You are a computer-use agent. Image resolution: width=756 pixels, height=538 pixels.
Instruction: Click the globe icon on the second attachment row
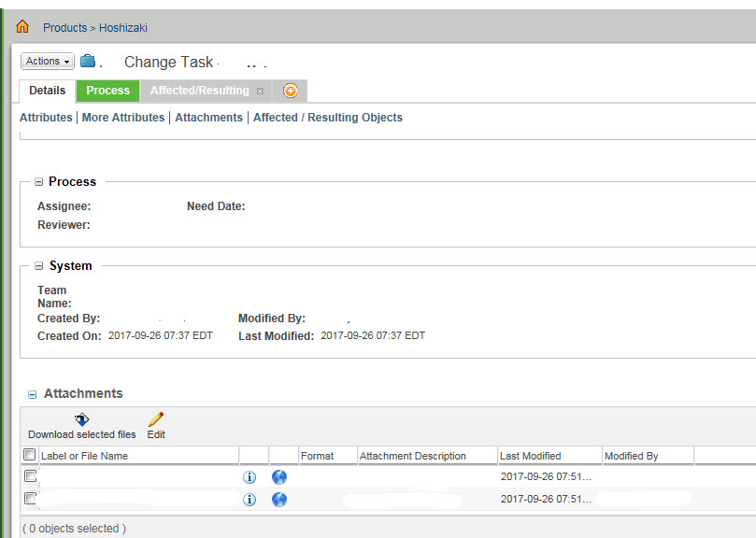[x=278, y=499]
